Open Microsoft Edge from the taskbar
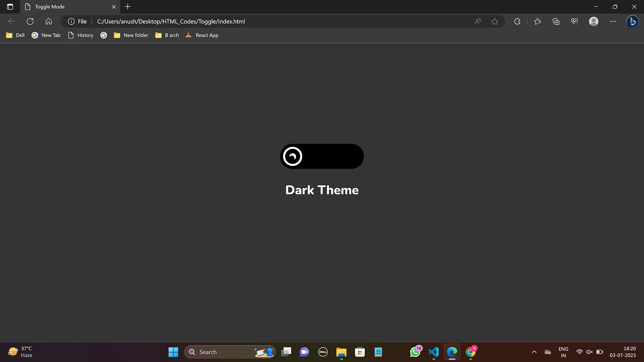Viewport: 644px width, 362px height. [x=451, y=352]
